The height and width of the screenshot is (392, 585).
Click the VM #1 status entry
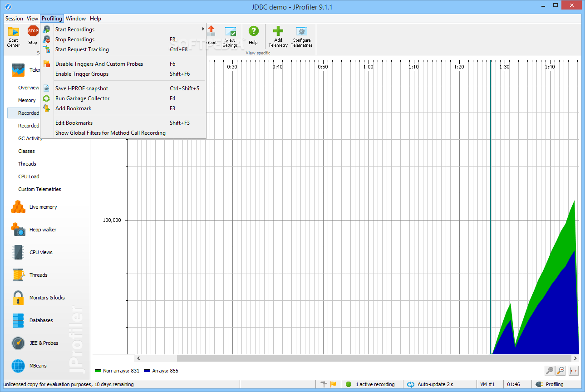487,384
